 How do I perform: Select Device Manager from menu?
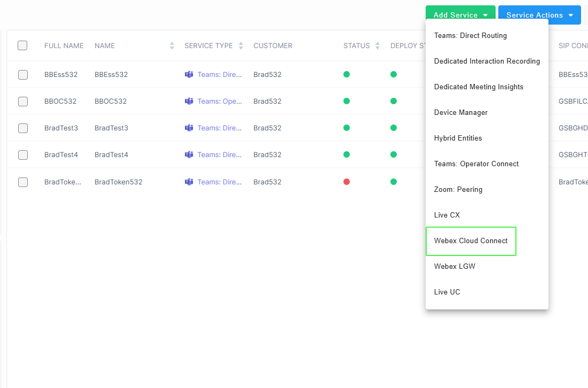[x=487, y=113]
